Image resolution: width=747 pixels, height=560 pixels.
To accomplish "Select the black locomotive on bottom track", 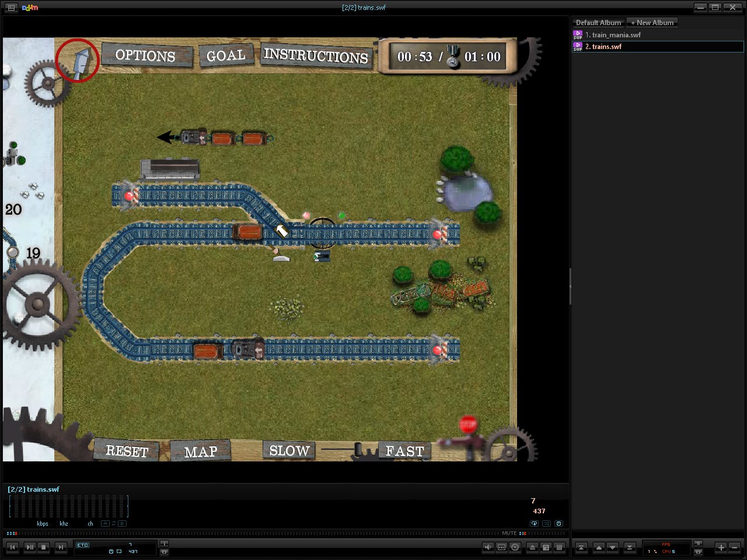I will (x=248, y=349).
